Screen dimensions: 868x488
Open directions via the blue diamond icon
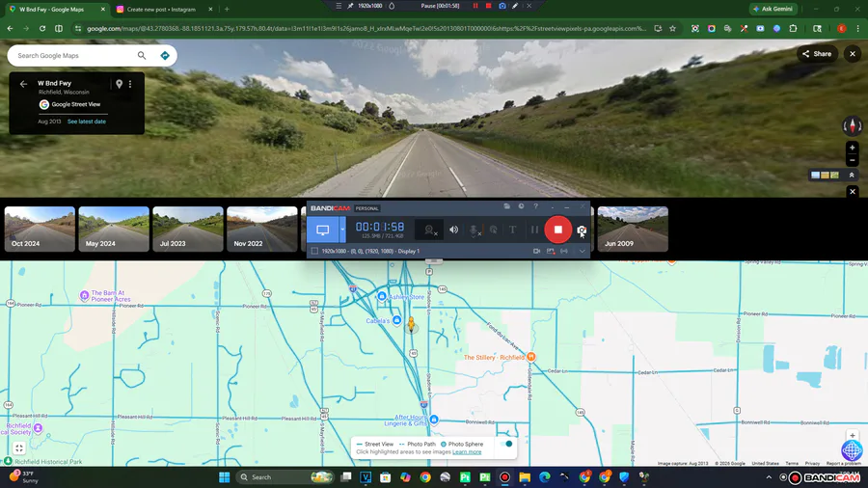[x=164, y=55]
